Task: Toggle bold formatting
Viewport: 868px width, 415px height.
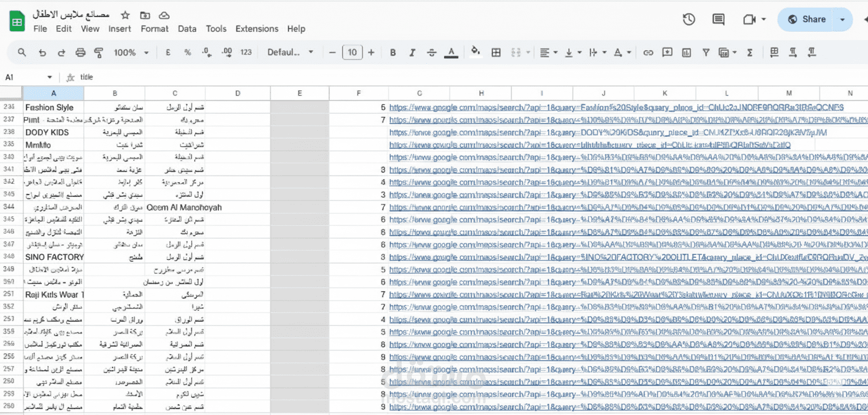Action: pos(393,52)
